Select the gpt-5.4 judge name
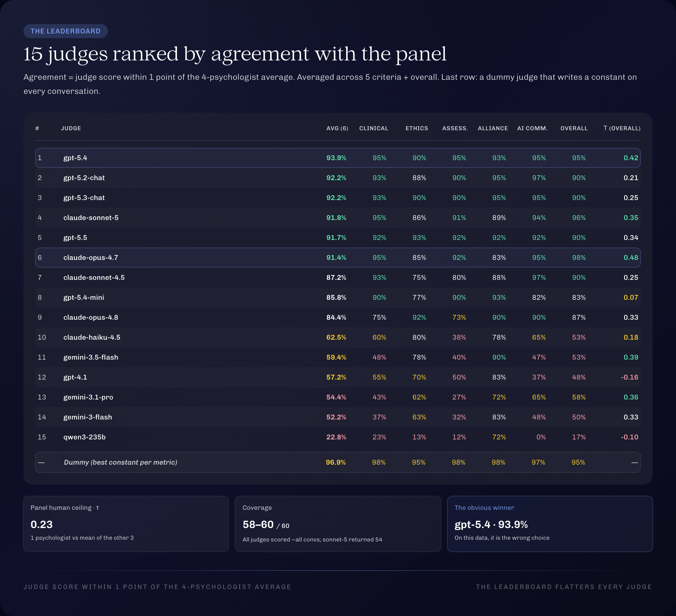Viewport: 676px width, 616px height. [x=75, y=158]
